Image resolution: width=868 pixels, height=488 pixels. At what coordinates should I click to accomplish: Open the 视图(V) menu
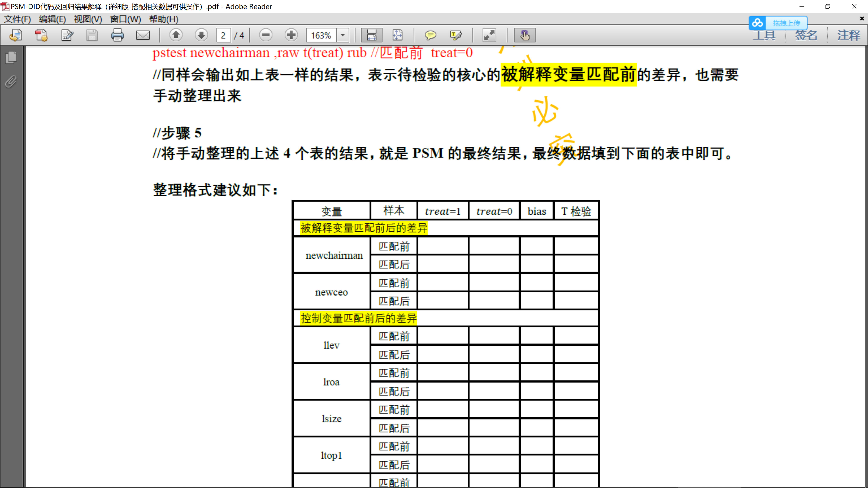88,19
